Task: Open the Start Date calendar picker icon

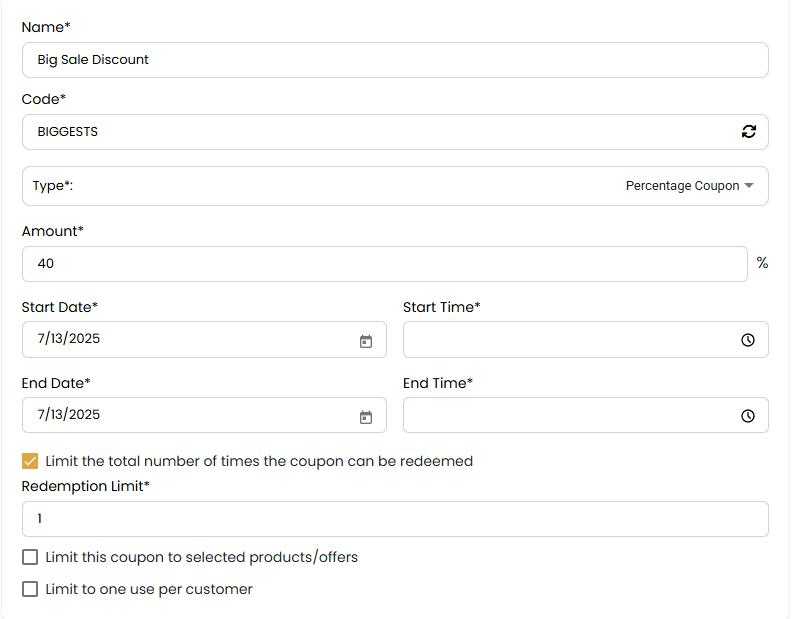Action: (x=366, y=341)
